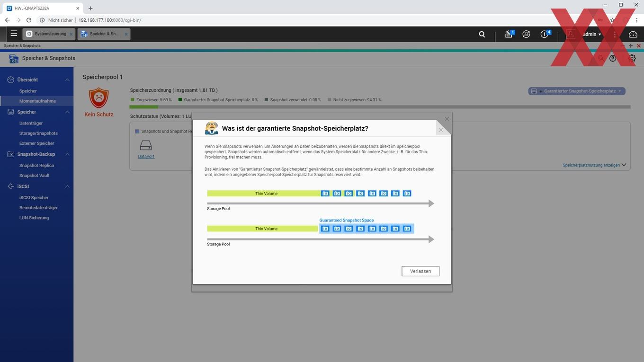Click the iSCSI section icon
644x362 pixels.
10,186
